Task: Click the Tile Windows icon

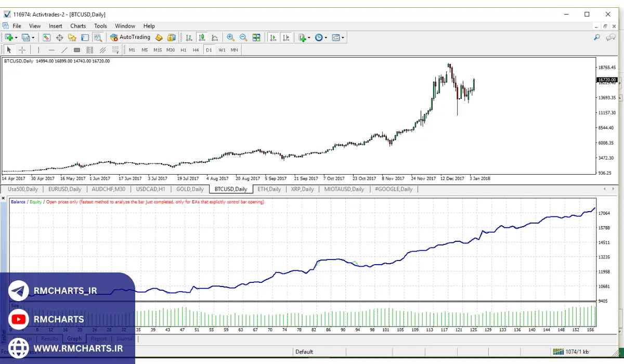Action: [256, 37]
